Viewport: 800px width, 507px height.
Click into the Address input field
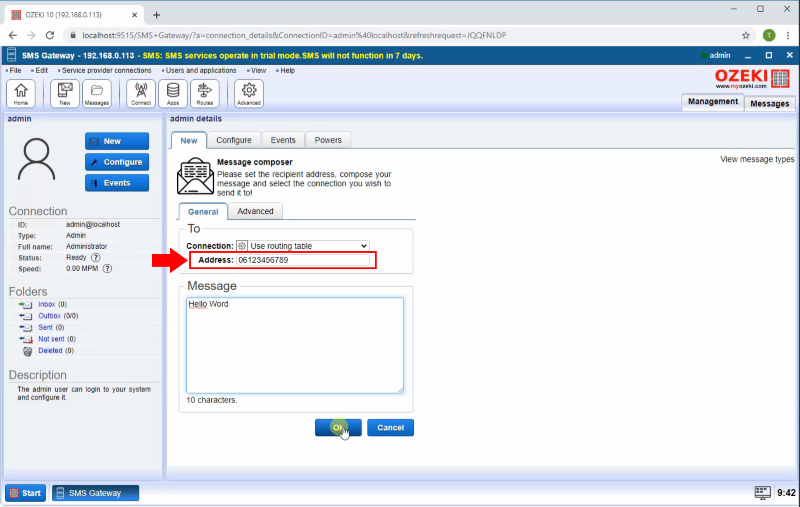[x=303, y=260]
